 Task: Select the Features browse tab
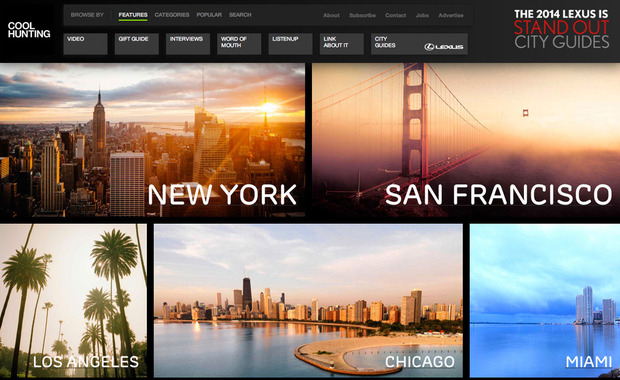(x=133, y=15)
